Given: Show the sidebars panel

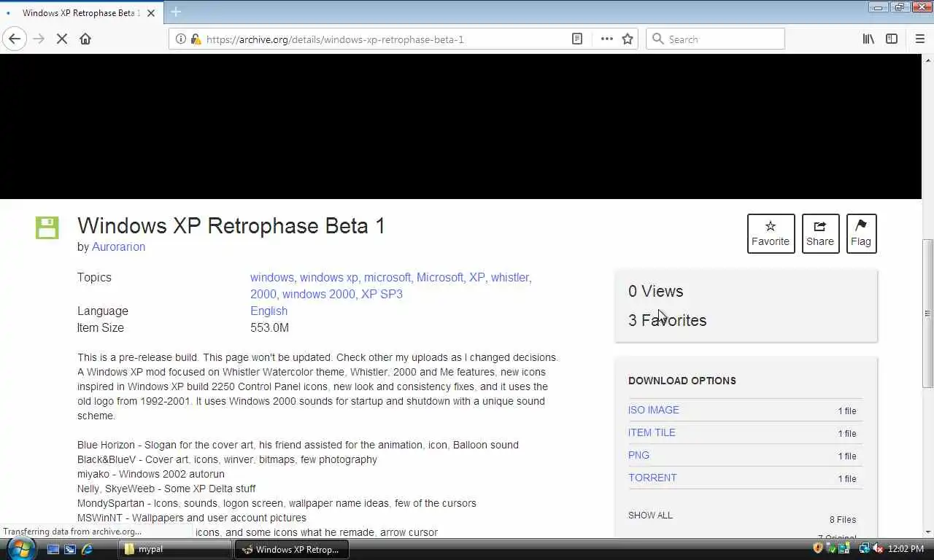Looking at the screenshot, I should tap(892, 39).
